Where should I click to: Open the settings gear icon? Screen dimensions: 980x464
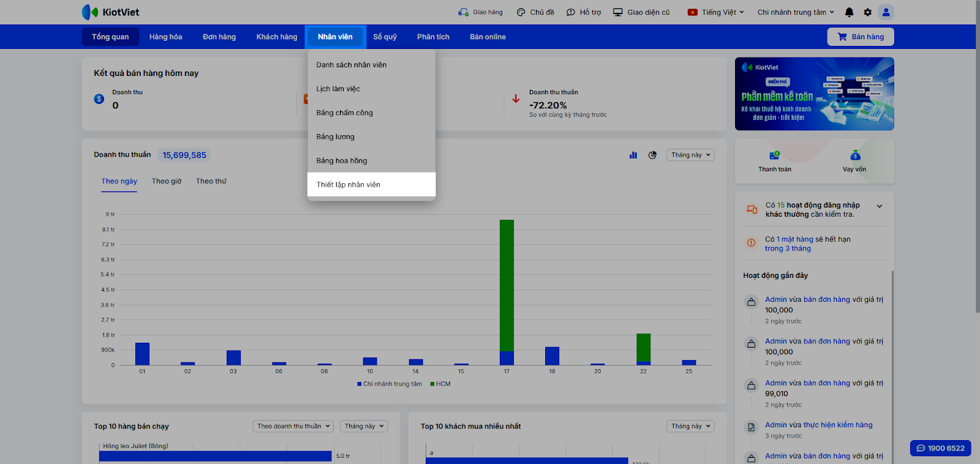pos(867,12)
